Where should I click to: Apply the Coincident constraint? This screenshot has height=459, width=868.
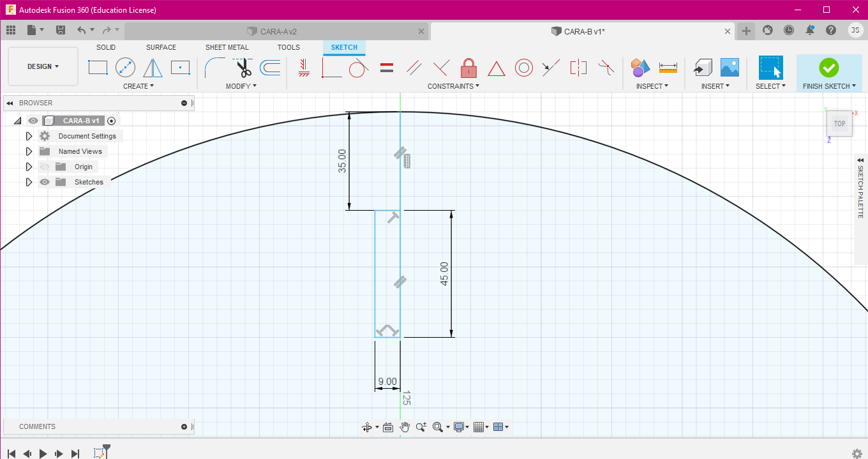coord(332,67)
